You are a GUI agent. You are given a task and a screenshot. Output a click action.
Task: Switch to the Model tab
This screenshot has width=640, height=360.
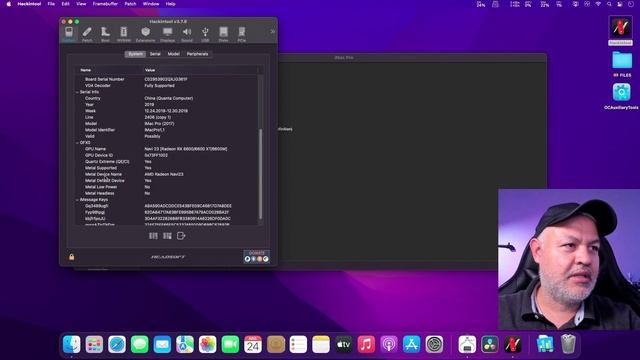coord(173,54)
